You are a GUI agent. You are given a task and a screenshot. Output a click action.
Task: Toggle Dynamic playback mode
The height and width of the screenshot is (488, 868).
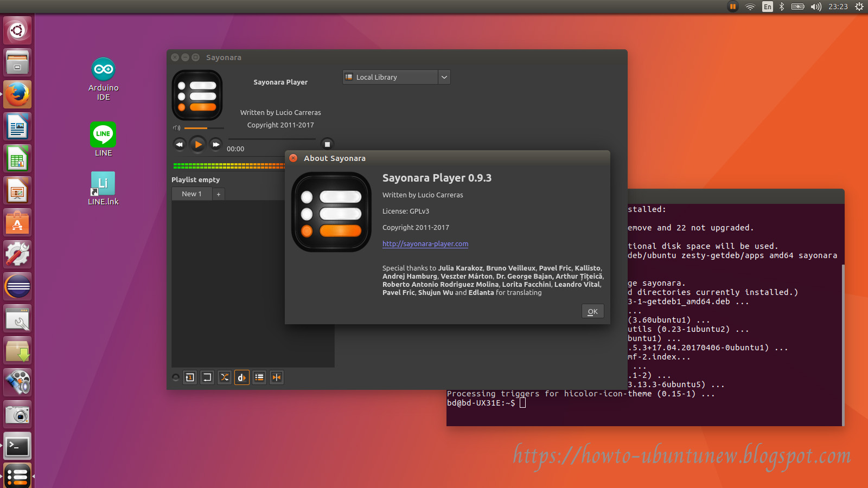point(241,377)
